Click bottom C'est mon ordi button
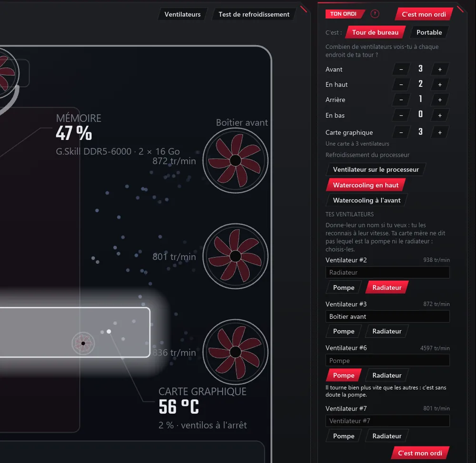 pos(420,453)
